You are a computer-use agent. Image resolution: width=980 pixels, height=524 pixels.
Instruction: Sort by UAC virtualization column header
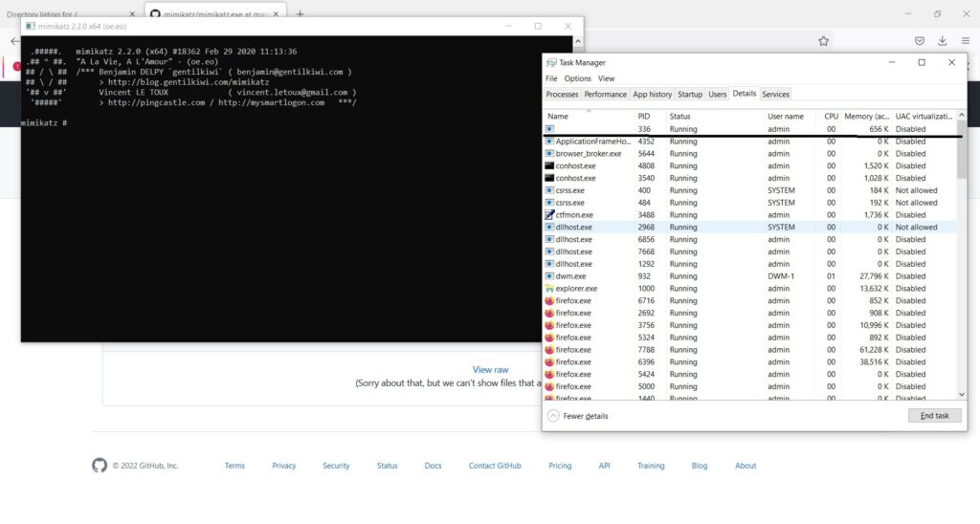(x=924, y=116)
